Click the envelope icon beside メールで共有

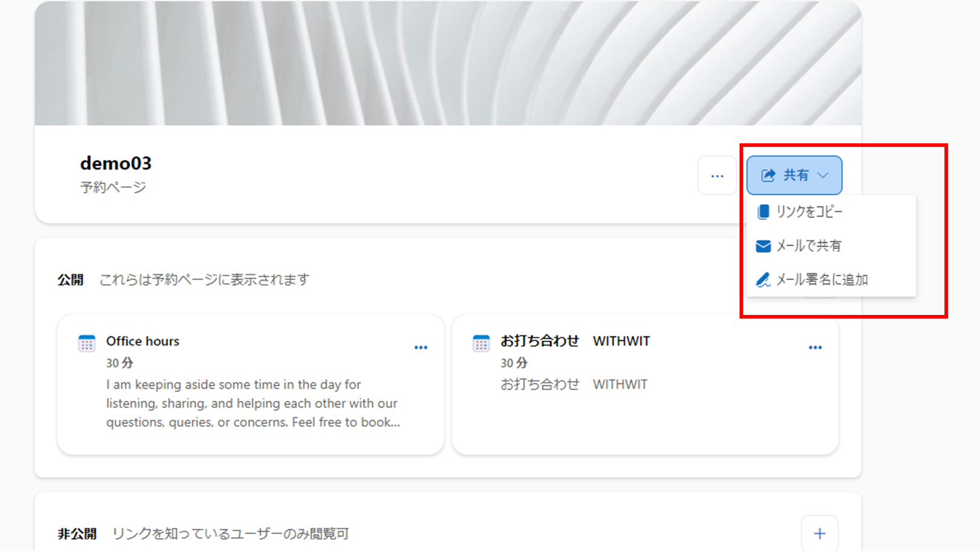[x=763, y=246]
